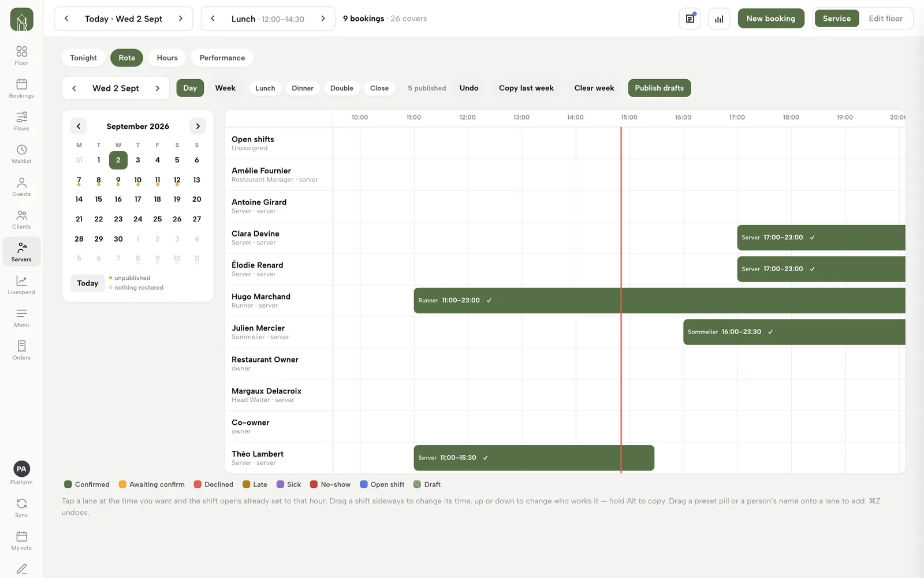The width and height of the screenshot is (924, 578).
Task: Click the restaurant logo at top left
Action: [x=21, y=20]
